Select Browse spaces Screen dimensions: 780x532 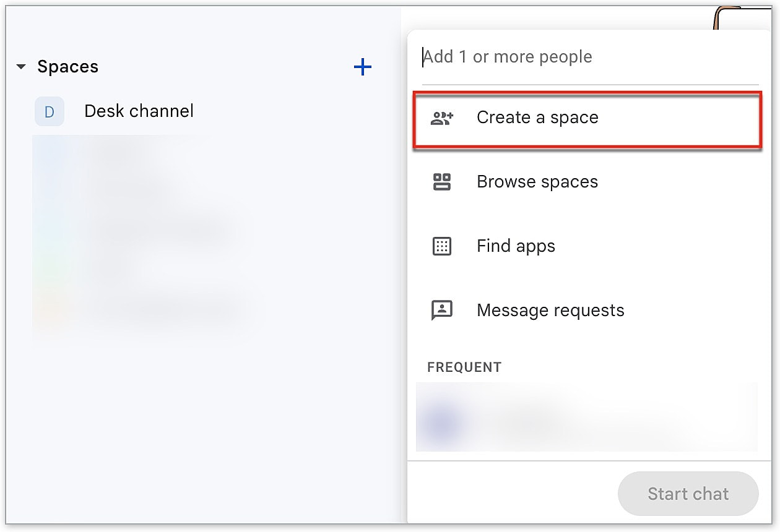[537, 182]
